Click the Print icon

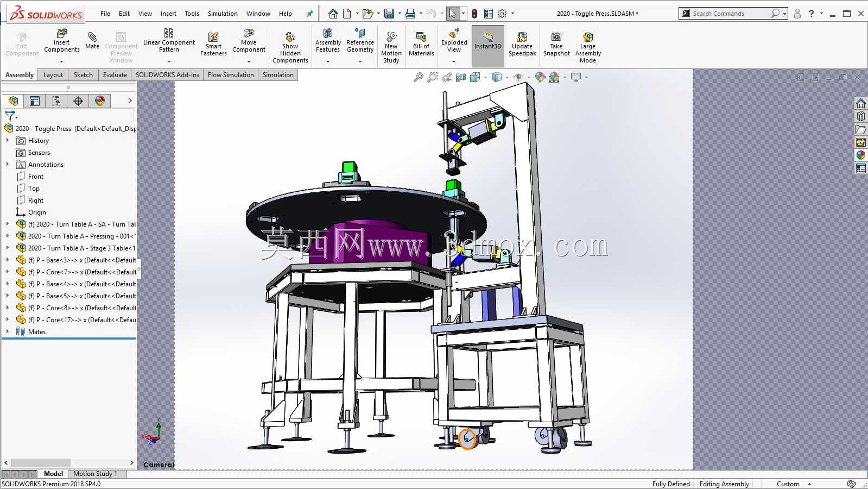tap(410, 14)
